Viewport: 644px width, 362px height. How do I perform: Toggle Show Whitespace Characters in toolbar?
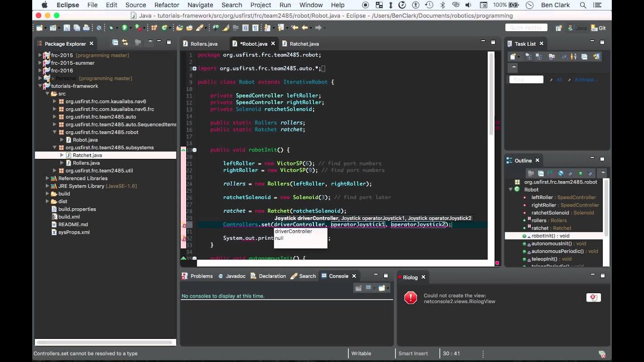point(255,28)
